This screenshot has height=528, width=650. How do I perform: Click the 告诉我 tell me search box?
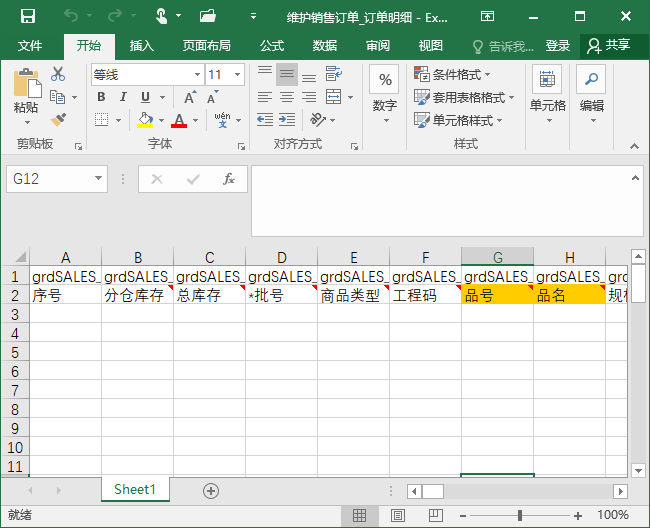503,46
